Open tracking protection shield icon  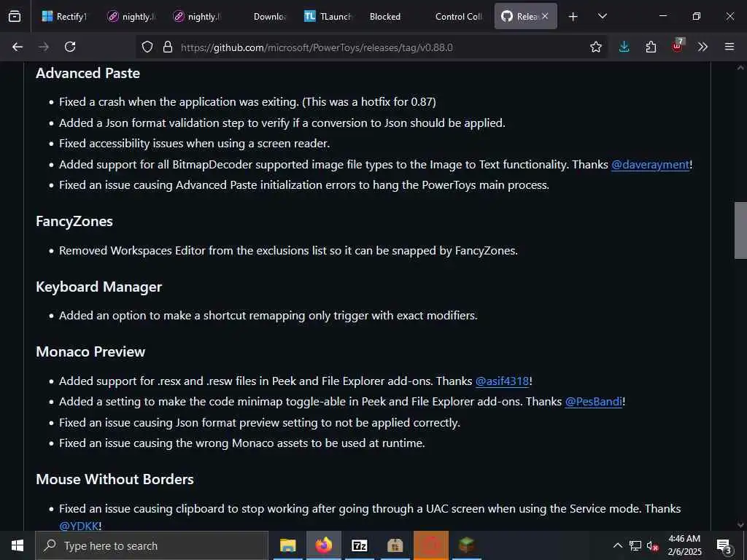pyautogui.click(x=147, y=47)
